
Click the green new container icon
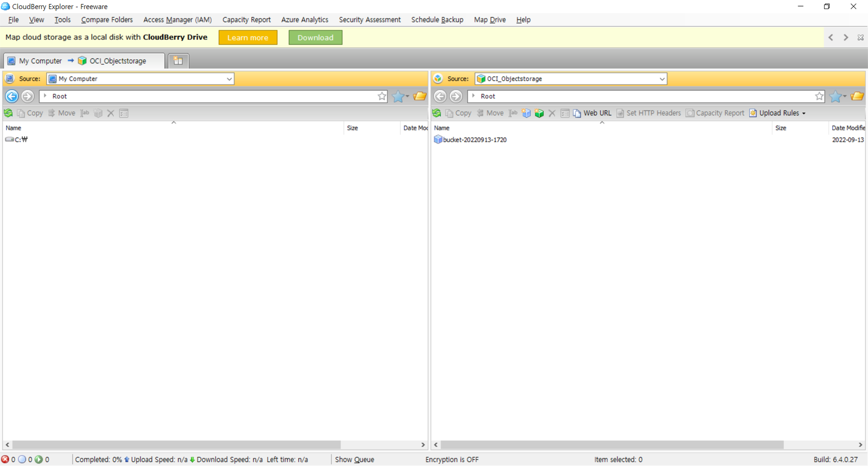539,113
